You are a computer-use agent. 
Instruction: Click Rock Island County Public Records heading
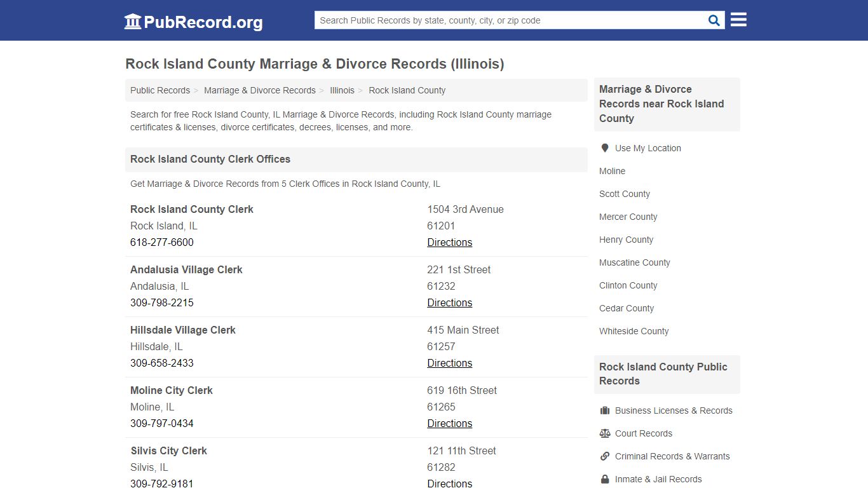pos(663,374)
